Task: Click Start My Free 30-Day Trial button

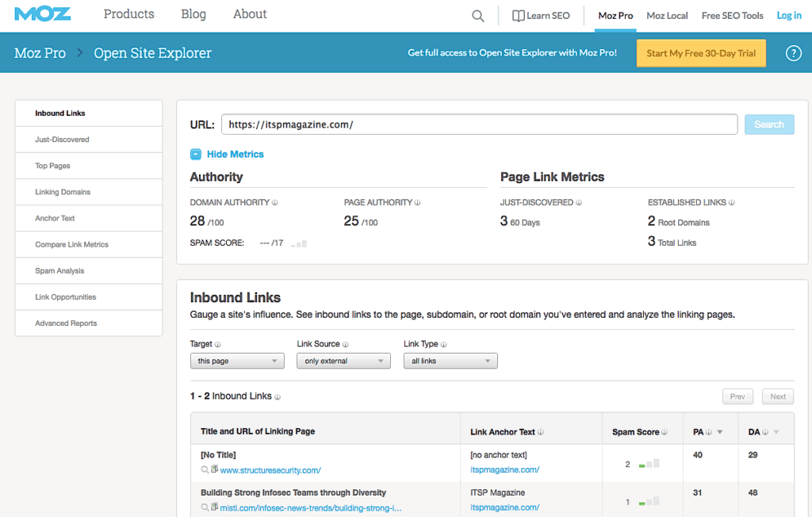Action: [701, 53]
